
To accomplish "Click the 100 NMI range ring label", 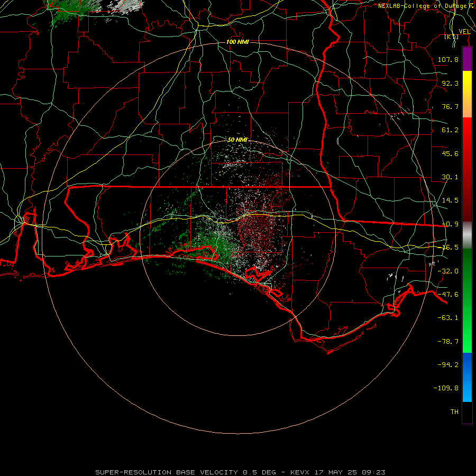I will point(237,42).
